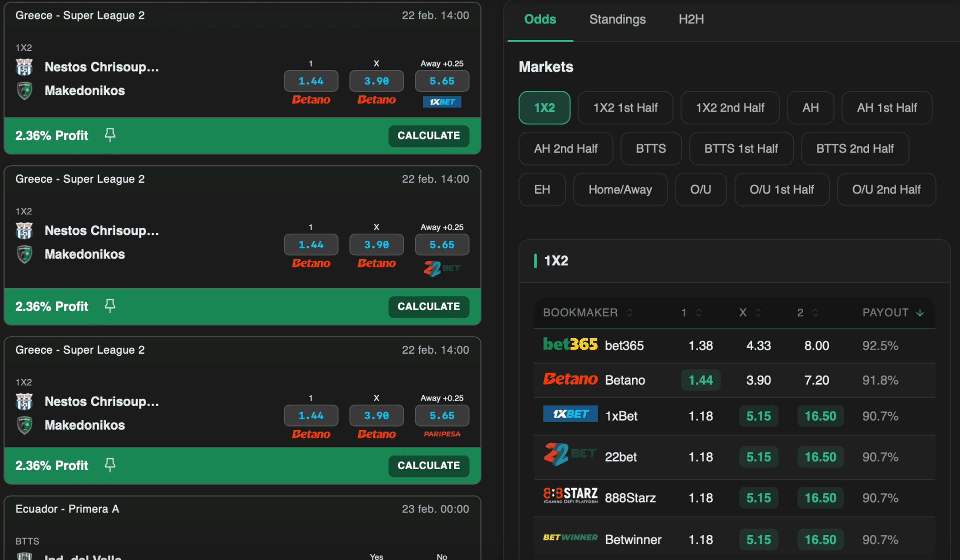Click the Makedonikos team crest

click(x=24, y=90)
